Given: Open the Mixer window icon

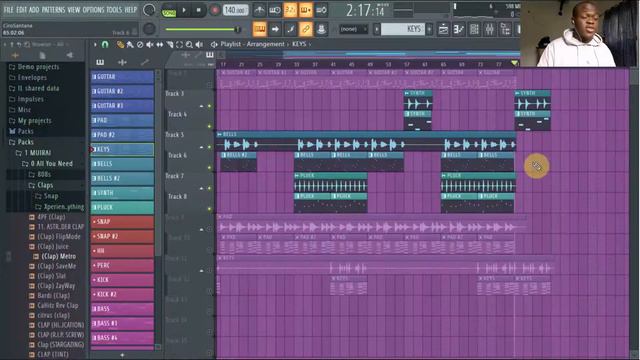Looking at the screenshot, I should point(489,29).
